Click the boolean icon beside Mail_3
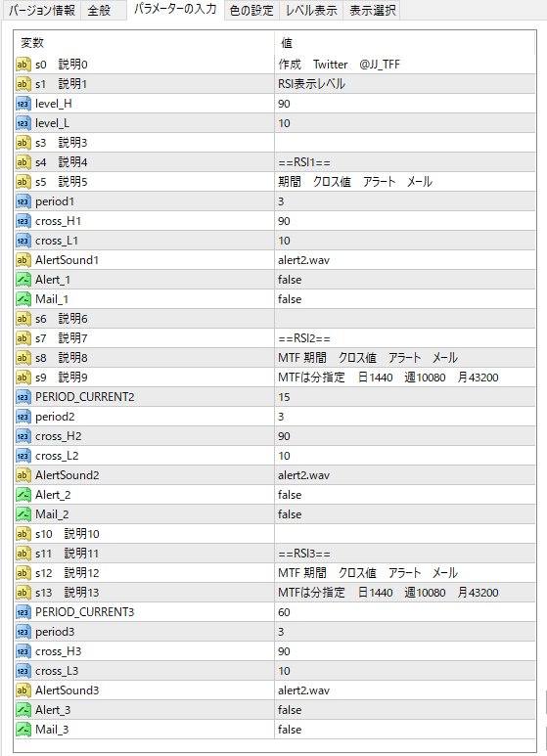The image size is (547, 756). 23,730
